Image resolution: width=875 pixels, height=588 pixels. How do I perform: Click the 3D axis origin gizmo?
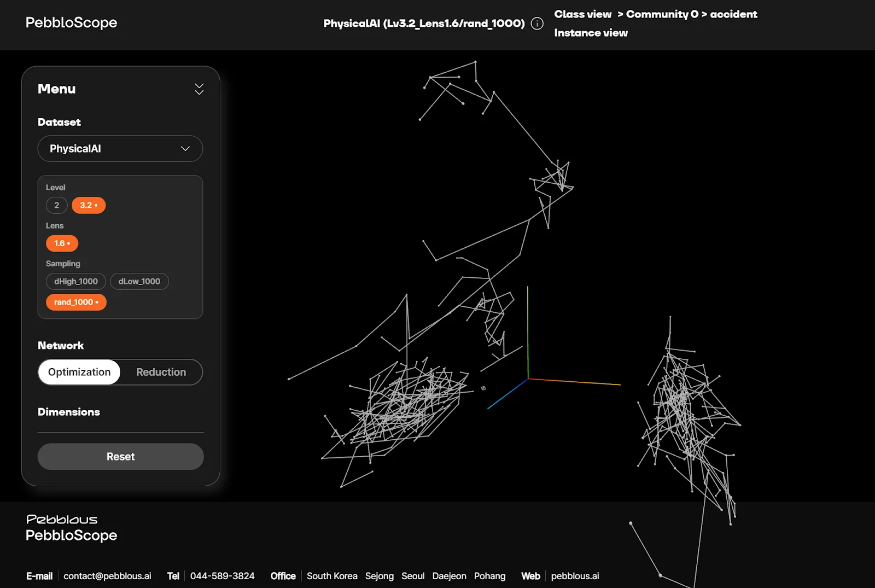tap(528, 378)
